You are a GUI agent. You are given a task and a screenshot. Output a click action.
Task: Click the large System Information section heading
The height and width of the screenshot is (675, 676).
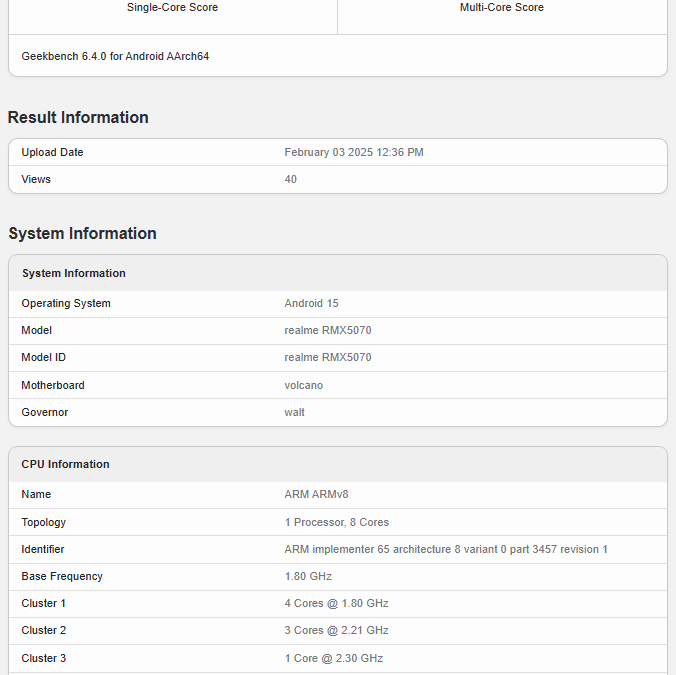point(82,233)
